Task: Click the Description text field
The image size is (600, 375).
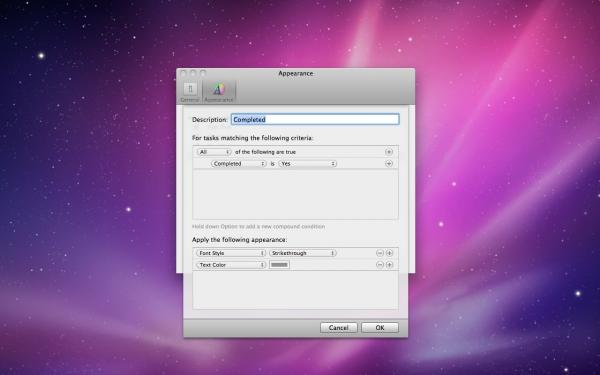Action: (315, 119)
